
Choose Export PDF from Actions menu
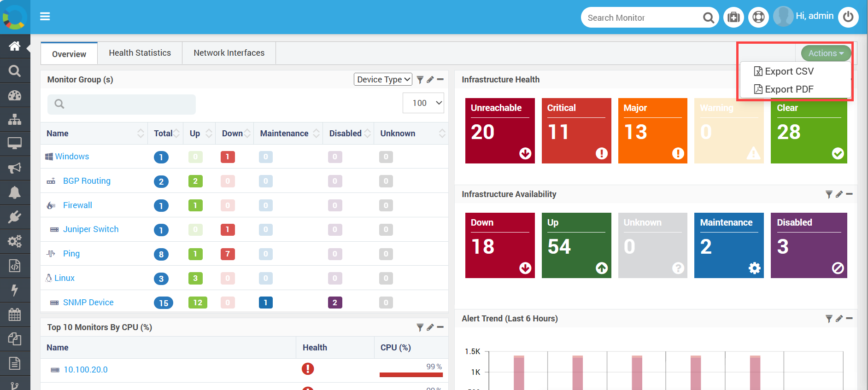(x=784, y=89)
